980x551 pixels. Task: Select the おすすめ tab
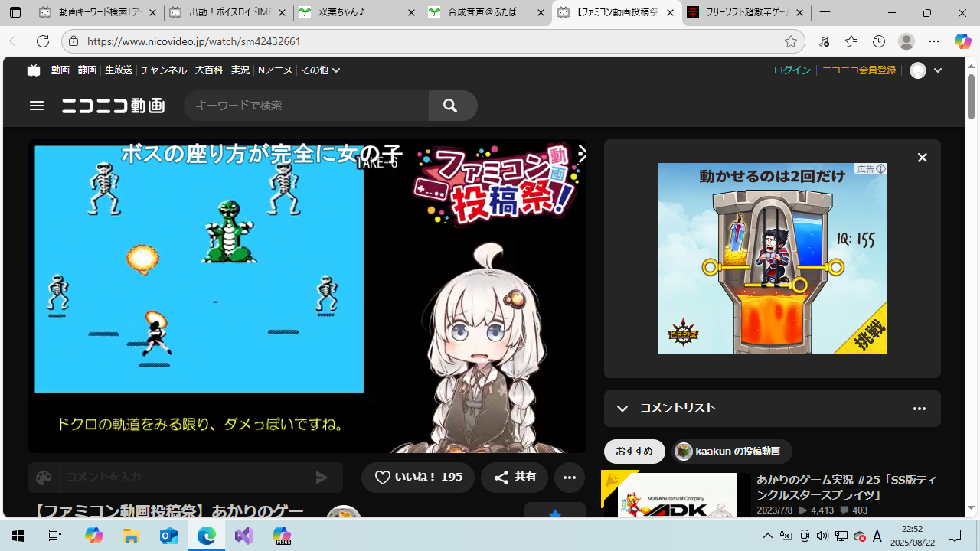click(x=635, y=452)
